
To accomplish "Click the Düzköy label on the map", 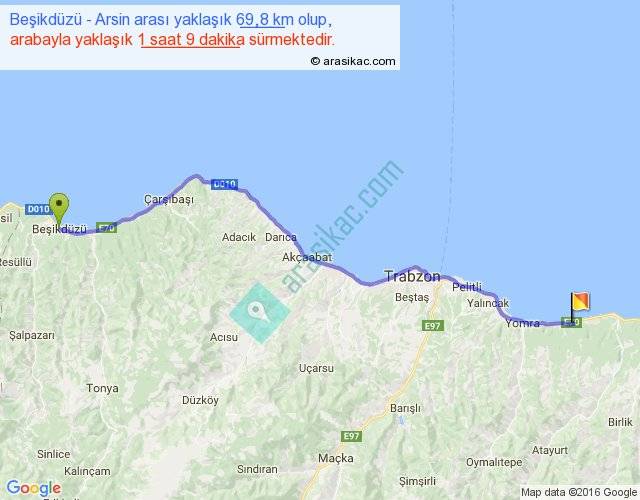I will [200, 400].
